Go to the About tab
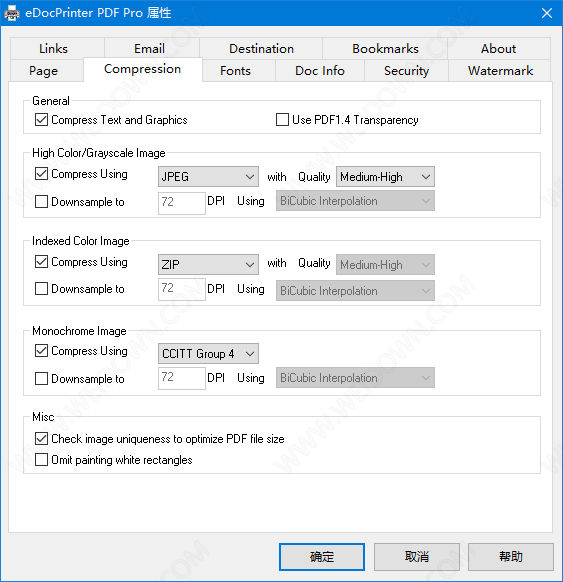This screenshot has width=563, height=582. point(498,49)
